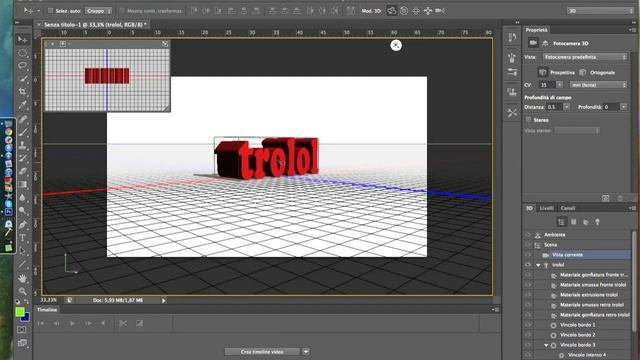Select the Elliptical Marquee tool
Viewport: 640px width, 360px height.
click(x=22, y=53)
